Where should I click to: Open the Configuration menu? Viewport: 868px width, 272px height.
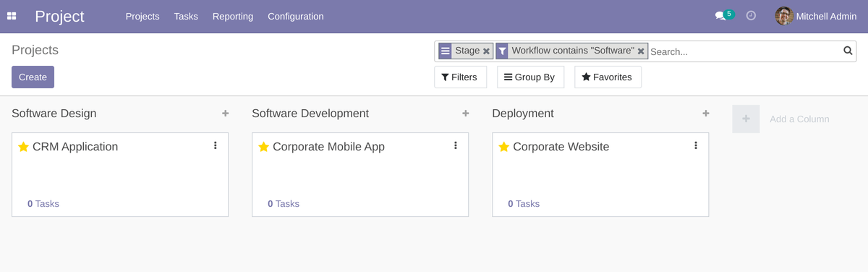tap(296, 16)
